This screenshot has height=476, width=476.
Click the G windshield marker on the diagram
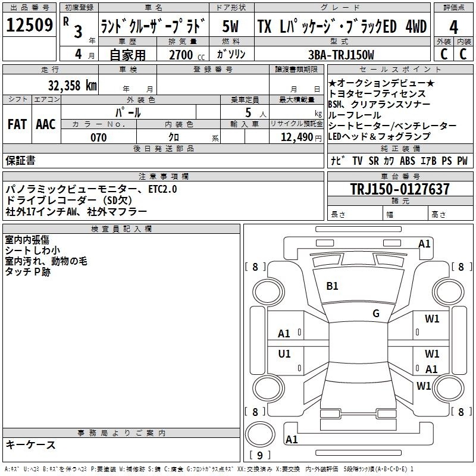click(375, 314)
